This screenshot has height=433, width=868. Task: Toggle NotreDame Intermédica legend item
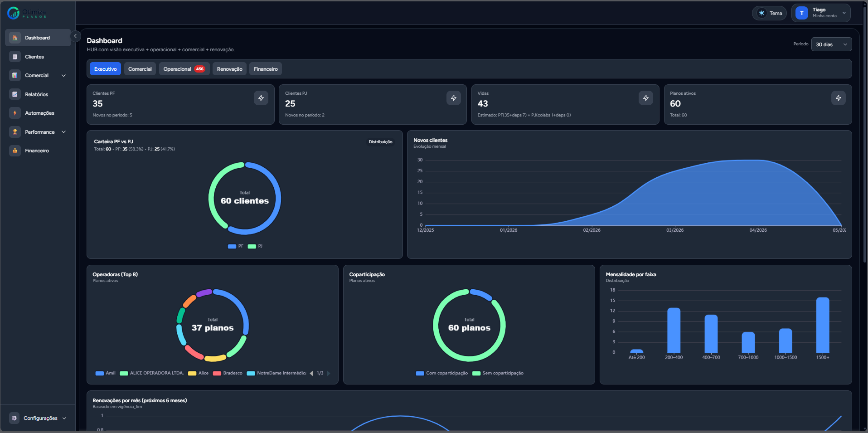pos(276,373)
